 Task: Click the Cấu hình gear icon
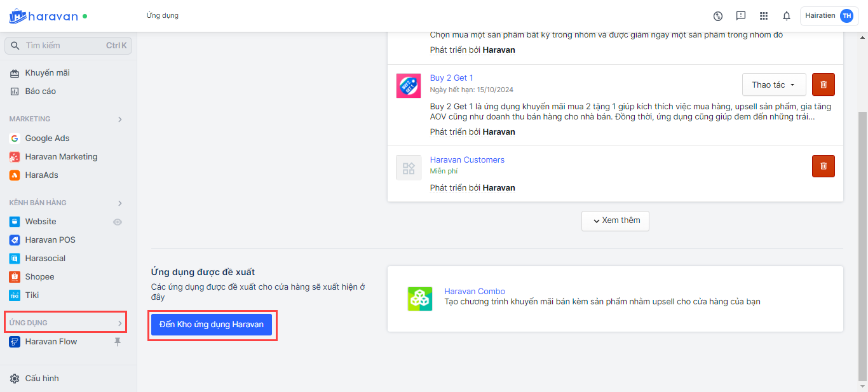[15, 379]
